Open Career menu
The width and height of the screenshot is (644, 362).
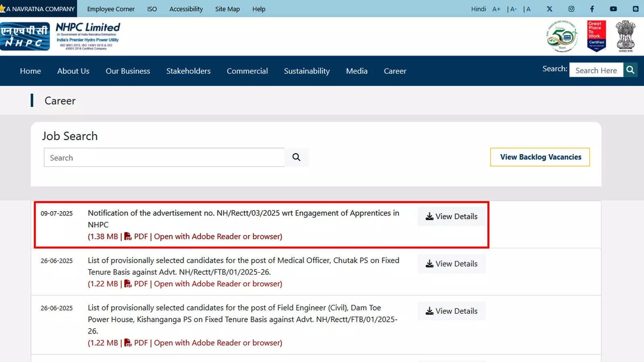coord(395,71)
